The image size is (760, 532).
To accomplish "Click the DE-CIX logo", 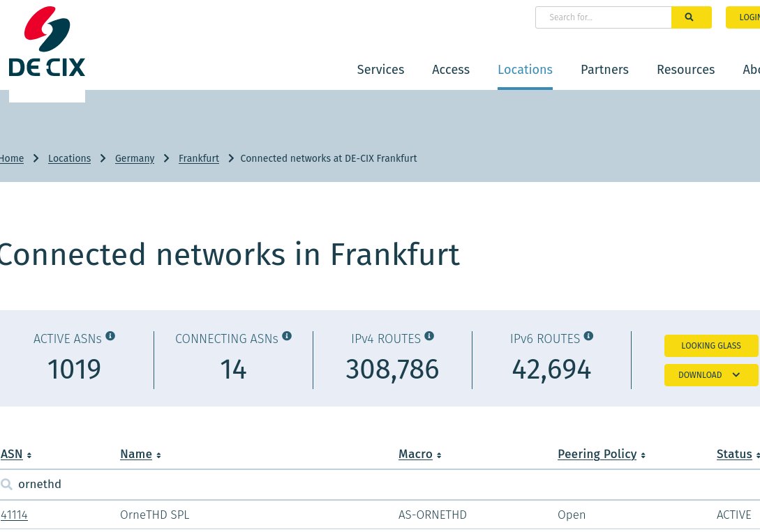I will (47, 42).
